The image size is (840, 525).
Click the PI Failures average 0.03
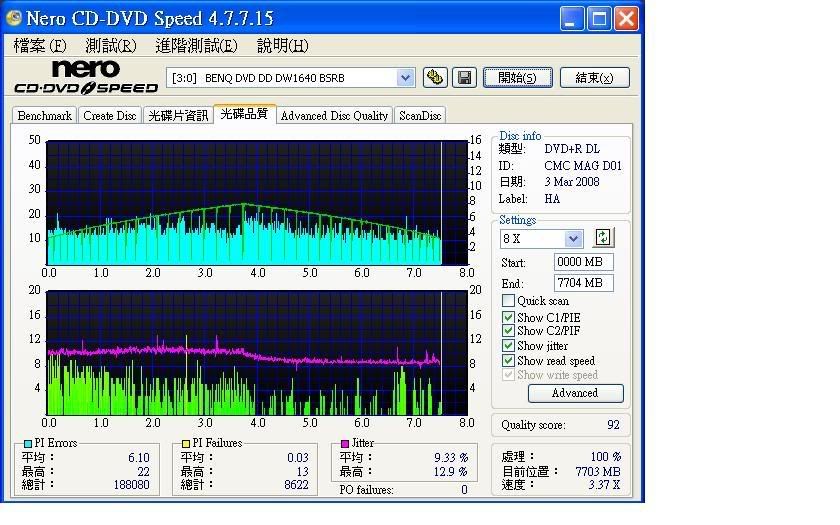298,458
